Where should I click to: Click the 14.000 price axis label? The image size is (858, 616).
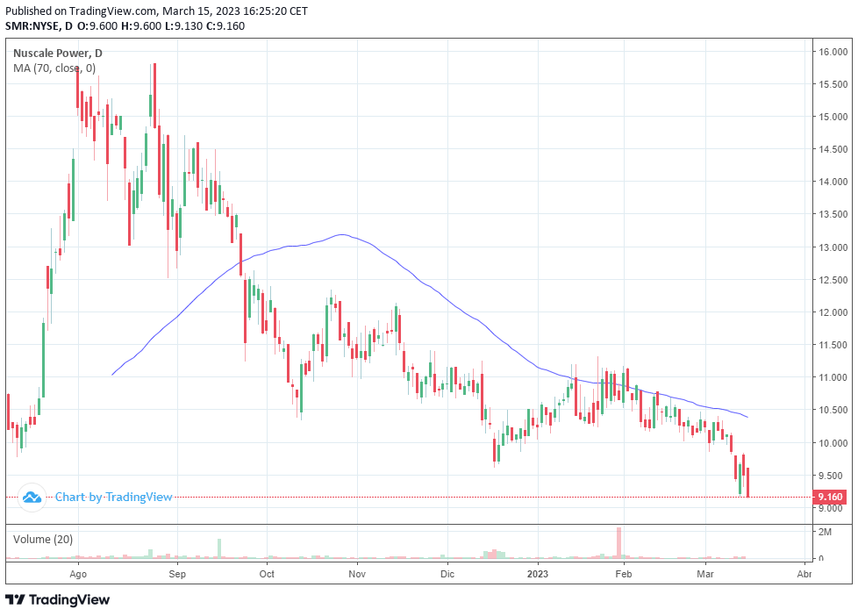tap(833, 182)
